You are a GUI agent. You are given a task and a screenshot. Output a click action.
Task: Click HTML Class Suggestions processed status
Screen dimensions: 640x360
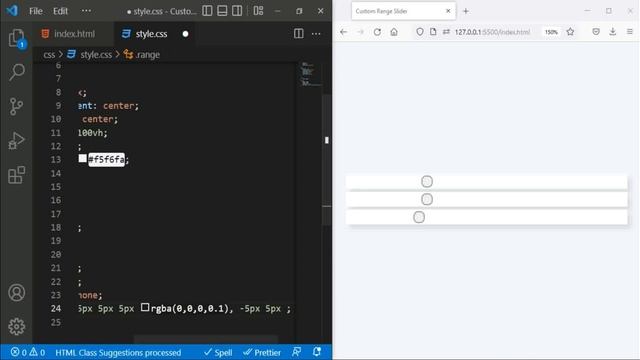(118, 352)
